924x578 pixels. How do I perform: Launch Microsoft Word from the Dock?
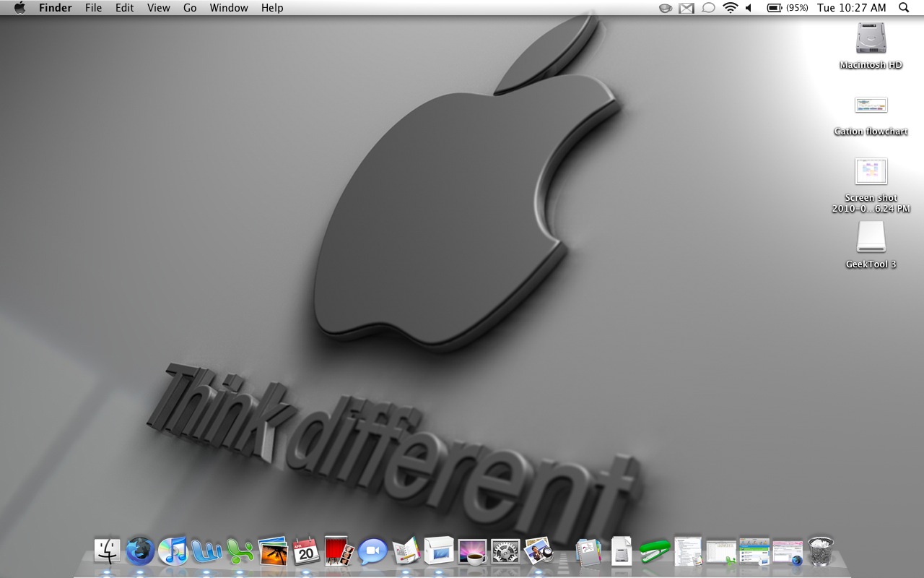[x=206, y=552]
